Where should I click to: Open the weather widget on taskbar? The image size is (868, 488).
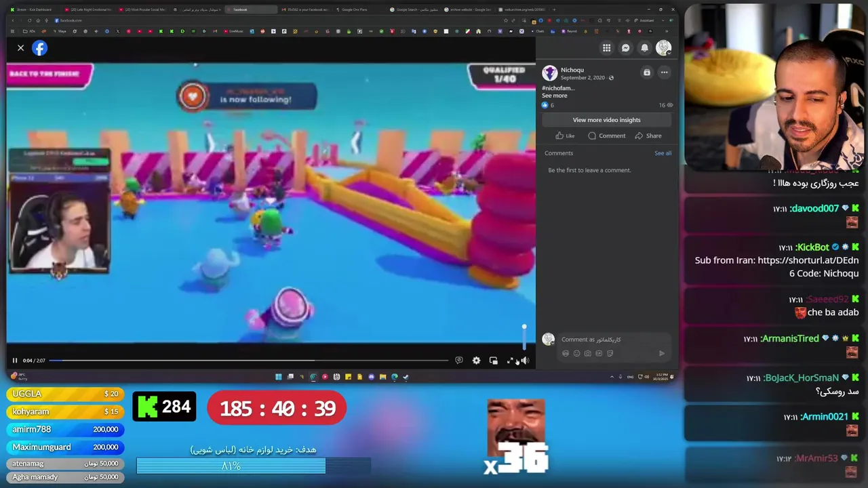pyautogui.click(x=19, y=377)
